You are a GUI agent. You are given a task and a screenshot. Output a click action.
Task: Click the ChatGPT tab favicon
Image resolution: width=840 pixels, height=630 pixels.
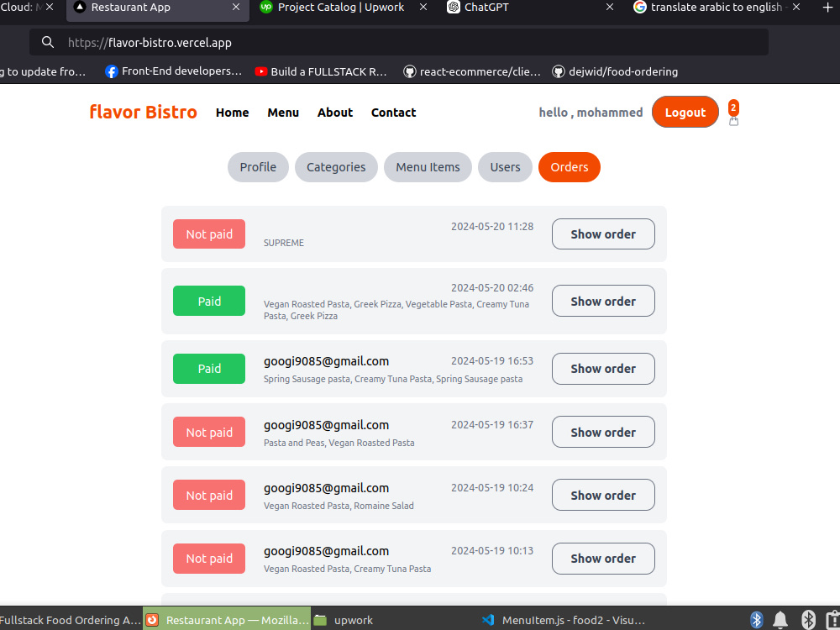pos(454,7)
